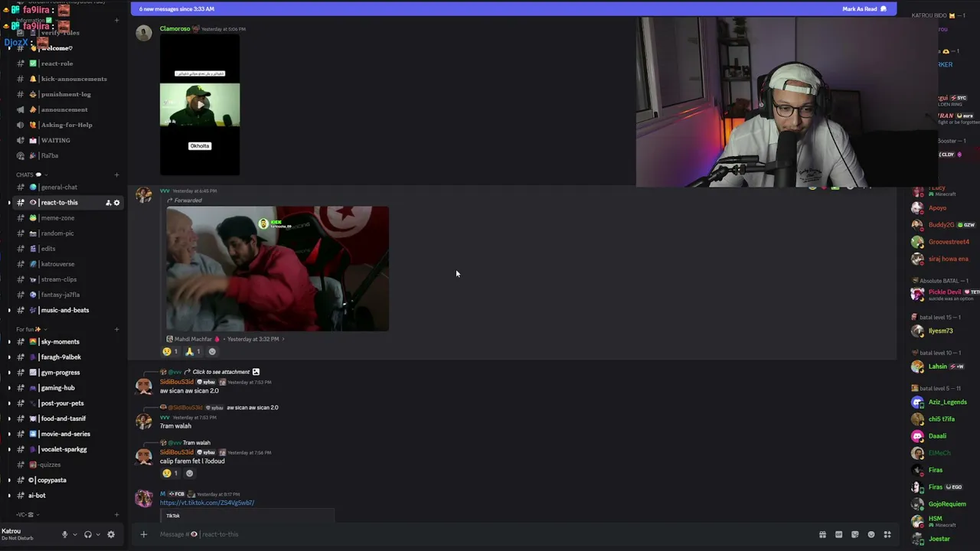Toggle crying reaction under 'calip farem' message

[x=171, y=474]
